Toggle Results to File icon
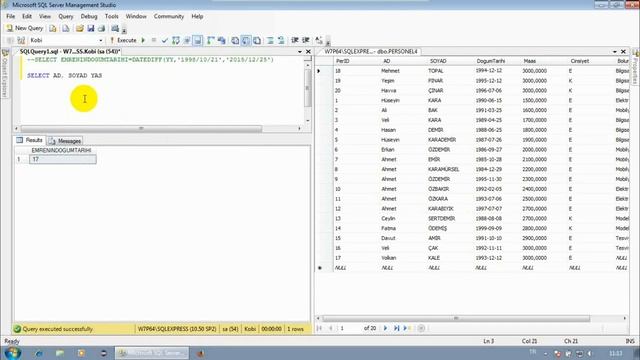This screenshot has height=360, width=640. point(257,40)
